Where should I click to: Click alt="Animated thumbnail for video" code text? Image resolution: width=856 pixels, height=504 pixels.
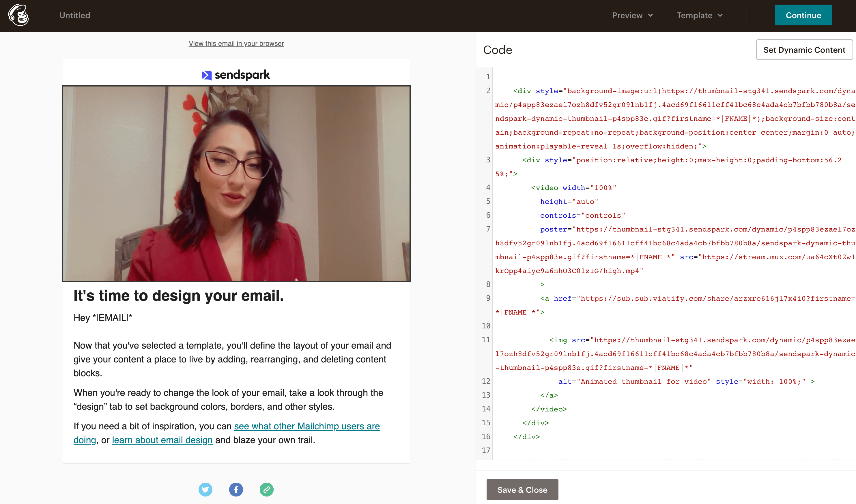634,381
